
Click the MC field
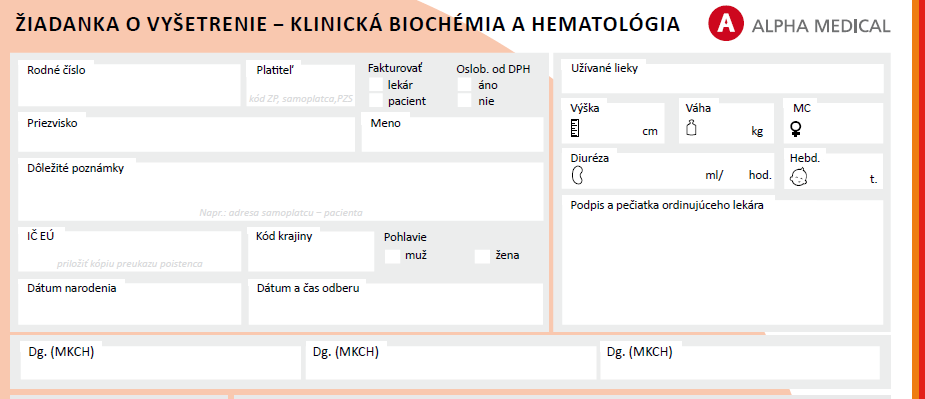[834, 122]
